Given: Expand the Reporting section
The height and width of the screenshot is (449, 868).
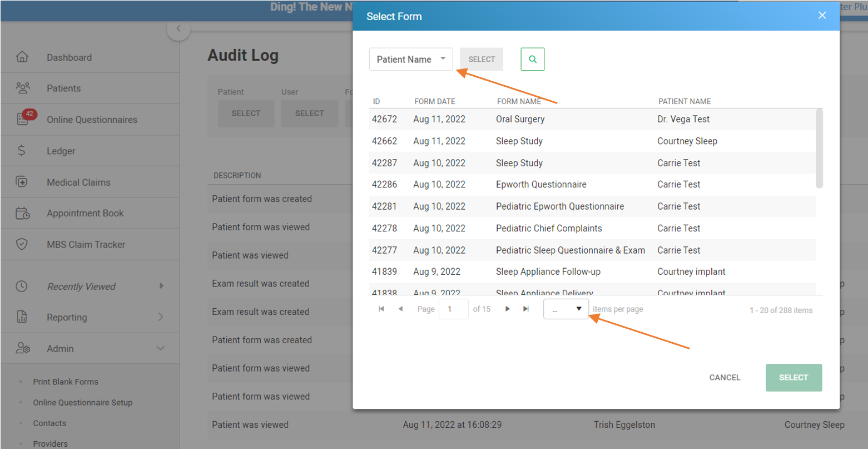Looking at the screenshot, I should click(67, 317).
